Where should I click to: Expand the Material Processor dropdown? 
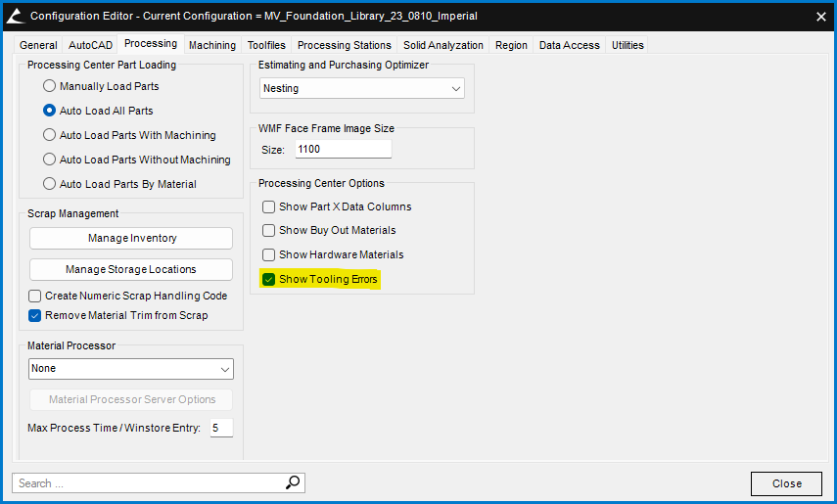coord(131,369)
